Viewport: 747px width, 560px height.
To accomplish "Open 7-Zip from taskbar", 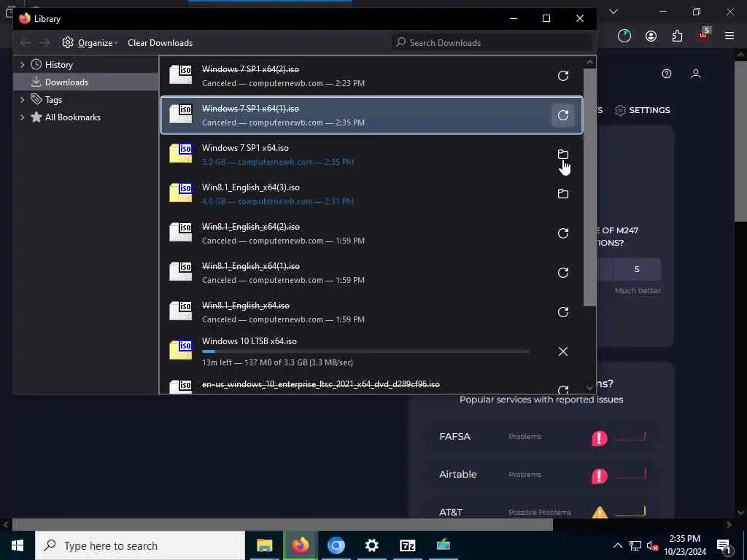I will point(407,545).
